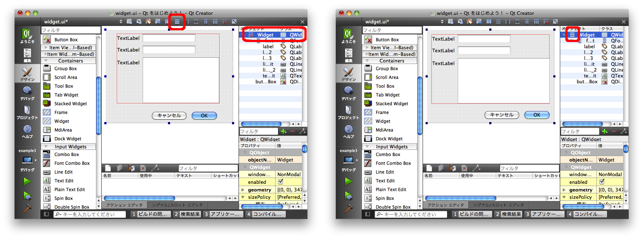Click OK button in left window form
644x239 pixels.
[204, 115]
